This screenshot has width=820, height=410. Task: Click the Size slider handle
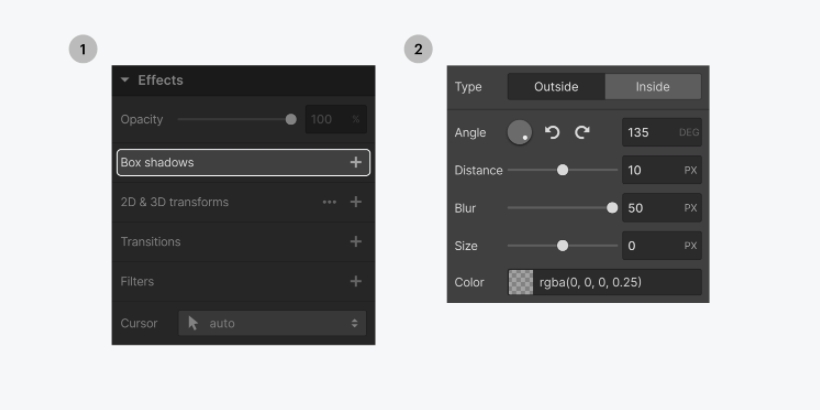click(x=562, y=246)
